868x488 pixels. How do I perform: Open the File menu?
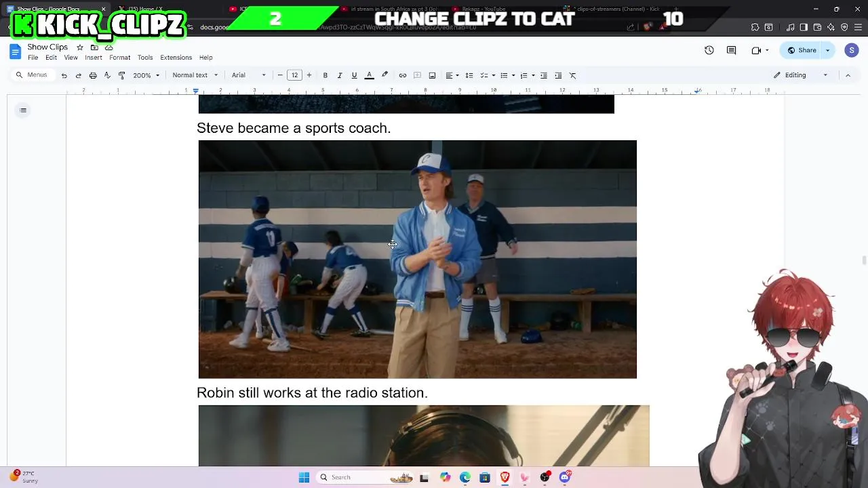(x=33, y=58)
